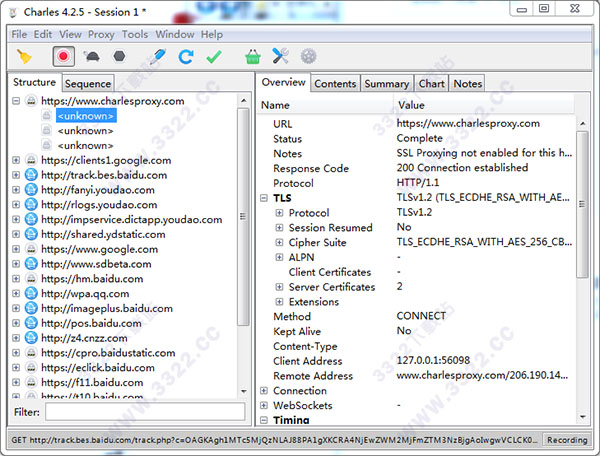600x456 pixels.
Task: Click the green basket icon
Action: tap(253, 57)
